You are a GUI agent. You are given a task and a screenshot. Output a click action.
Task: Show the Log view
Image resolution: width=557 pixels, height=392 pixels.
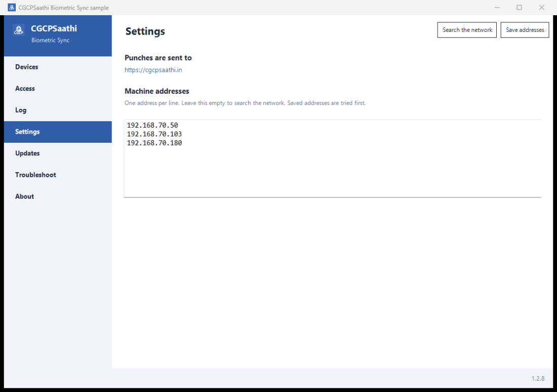[58, 110]
